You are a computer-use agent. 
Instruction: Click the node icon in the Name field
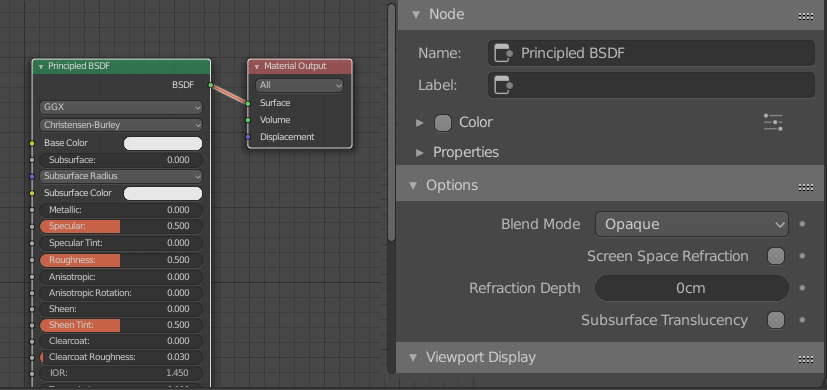point(503,53)
